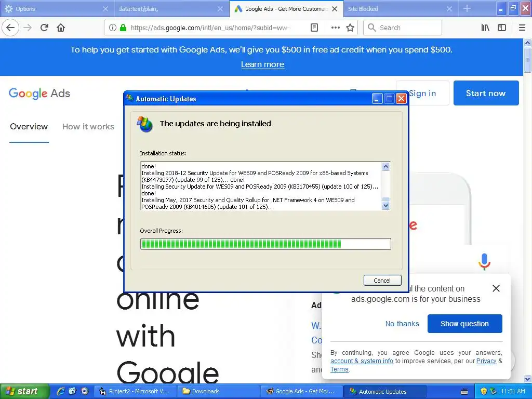
Task: Switch to the data:text/plain tab
Action: [x=171, y=9]
